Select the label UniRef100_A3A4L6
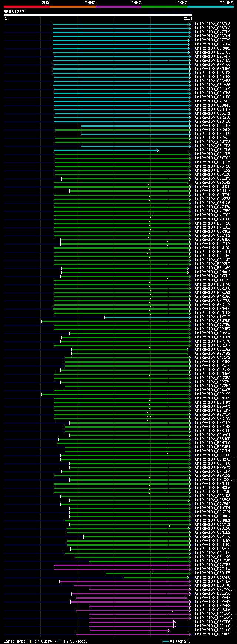The height and width of the screenshot is (644, 237). (213, 240)
